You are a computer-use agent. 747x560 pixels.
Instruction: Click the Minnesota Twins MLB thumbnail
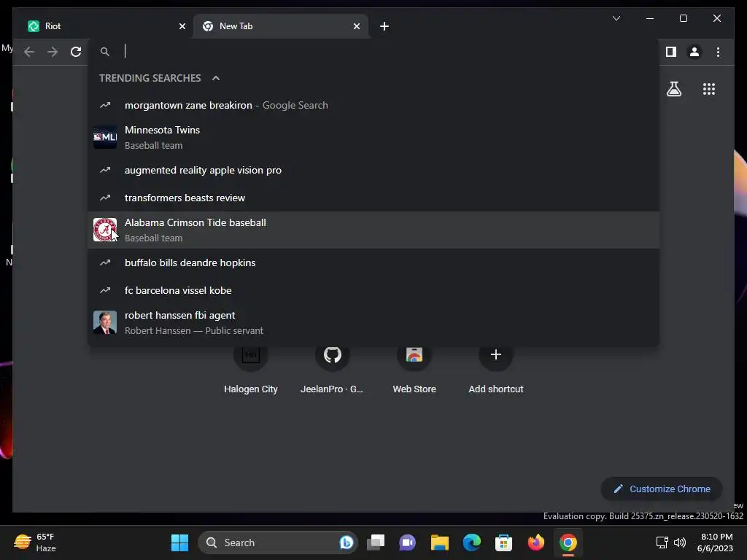pos(105,137)
